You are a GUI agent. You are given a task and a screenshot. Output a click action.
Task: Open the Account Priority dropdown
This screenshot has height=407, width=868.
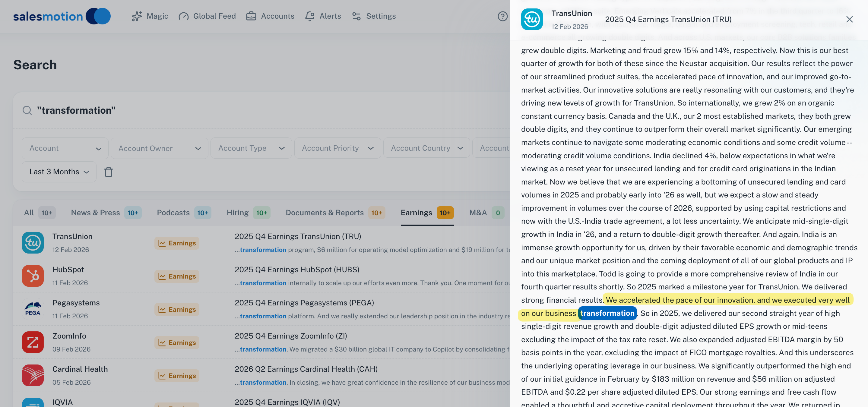(x=337, y=148)
